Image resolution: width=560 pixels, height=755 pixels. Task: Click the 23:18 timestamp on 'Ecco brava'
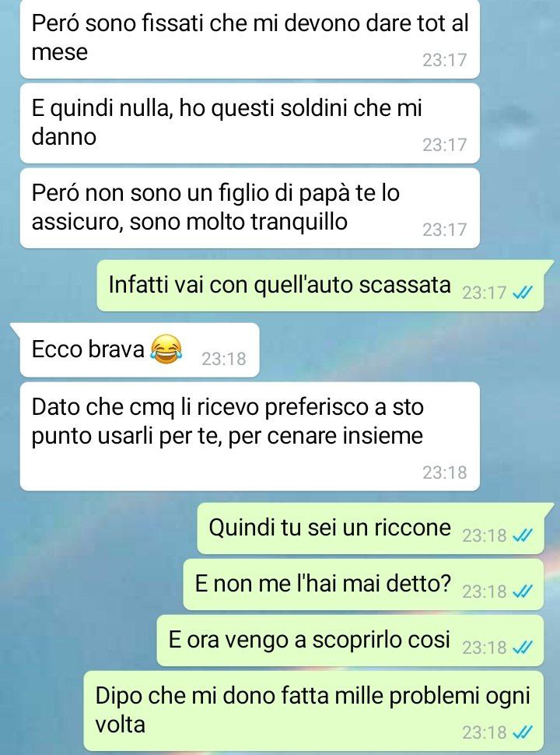tap(224, 359)
